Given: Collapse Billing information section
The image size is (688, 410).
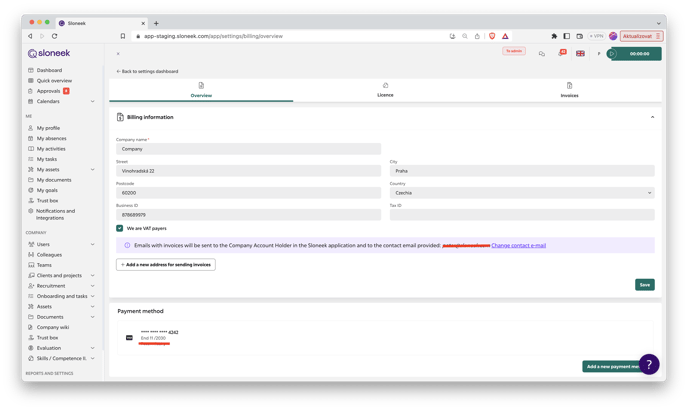Looking at the screenshot, I should (x=652, y=117).
